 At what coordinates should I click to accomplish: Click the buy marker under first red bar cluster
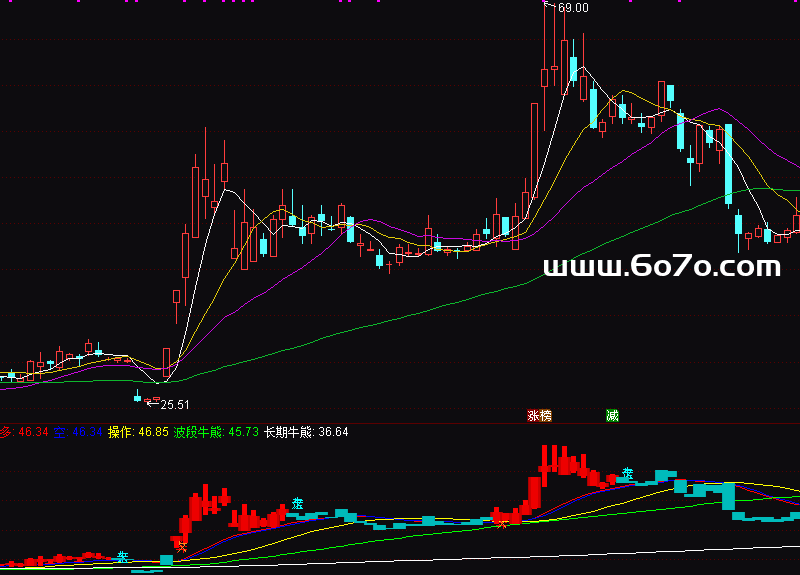181,545
